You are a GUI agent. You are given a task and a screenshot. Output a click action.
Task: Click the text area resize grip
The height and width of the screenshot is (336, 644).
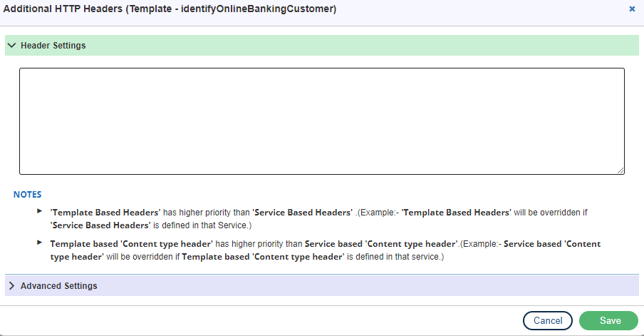pyautogui.click(x=620, y=170)
